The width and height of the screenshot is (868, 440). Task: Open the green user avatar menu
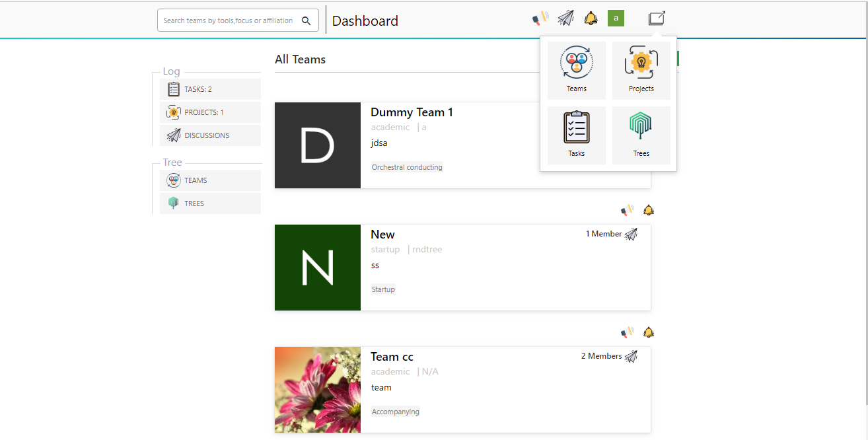click(x=616, y=18)
